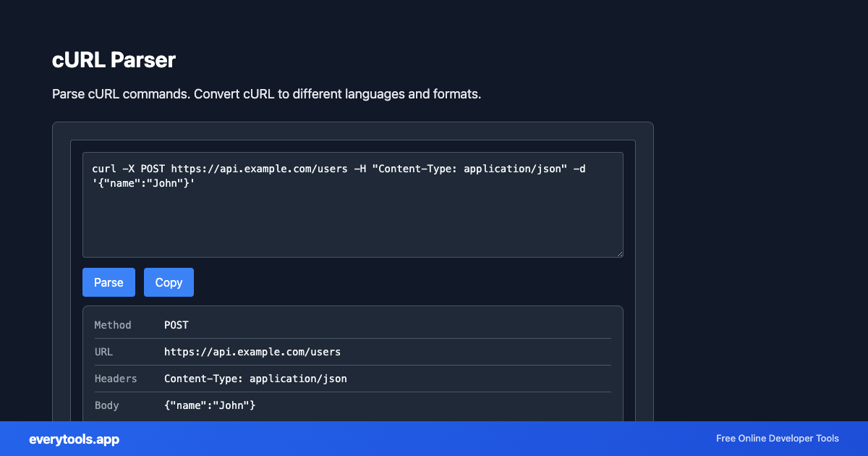This screenshot has width=868, height=456.
Task: Click the textarea resize handle
Action: (x=619, y=253)
